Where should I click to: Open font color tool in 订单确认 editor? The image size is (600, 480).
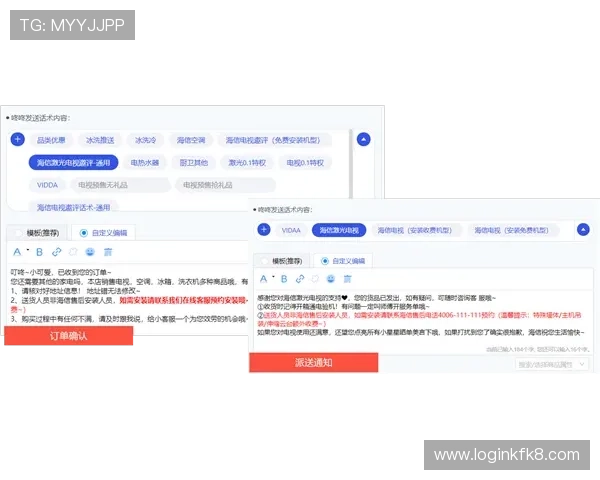tap(17, 252)
